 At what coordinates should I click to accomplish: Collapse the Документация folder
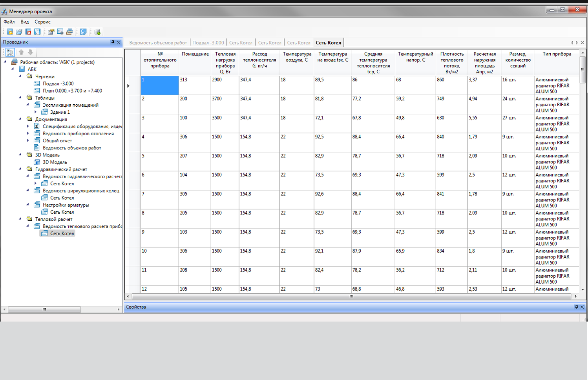[20, 118]
